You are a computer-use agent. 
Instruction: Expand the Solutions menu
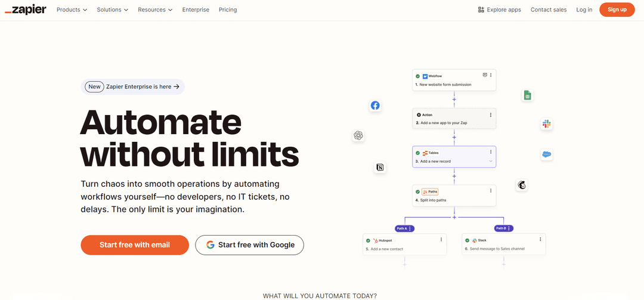tap(113, 10)
